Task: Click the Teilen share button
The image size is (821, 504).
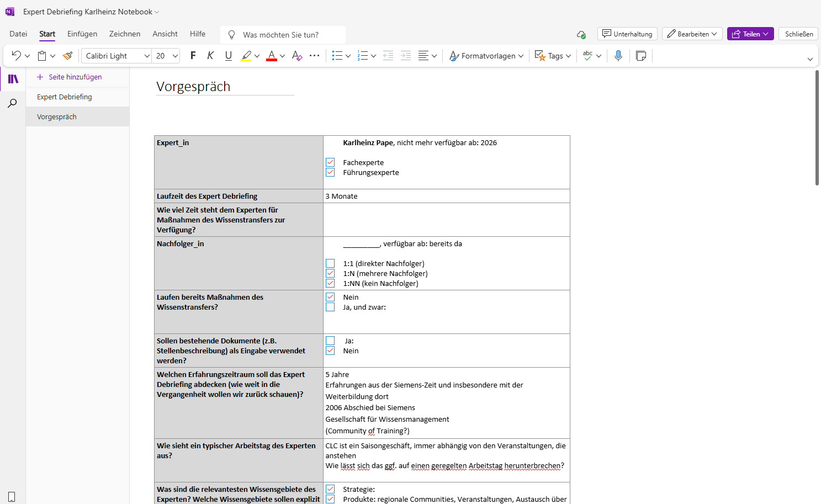Action: pyautogui.click(x=750, y=34)
